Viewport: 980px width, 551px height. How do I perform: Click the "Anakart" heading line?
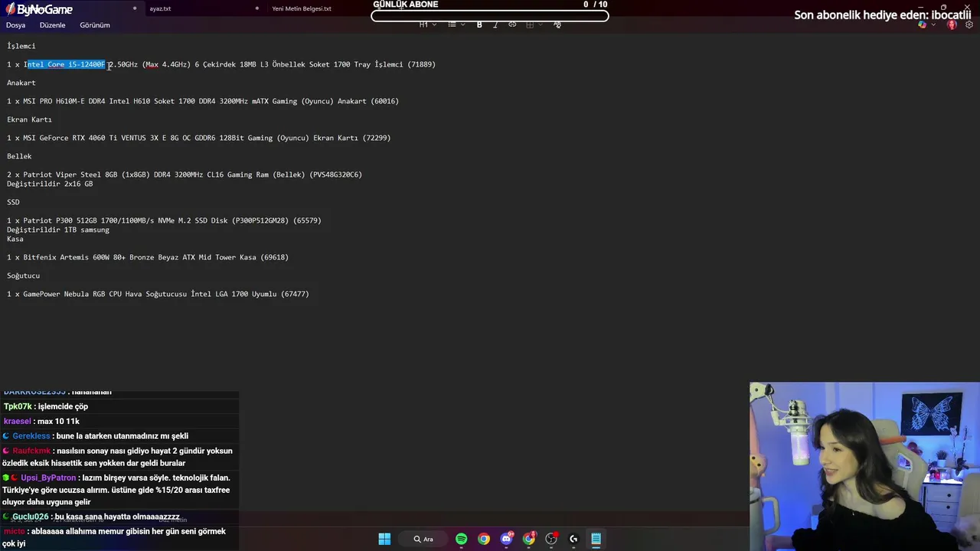coord(21,83)
